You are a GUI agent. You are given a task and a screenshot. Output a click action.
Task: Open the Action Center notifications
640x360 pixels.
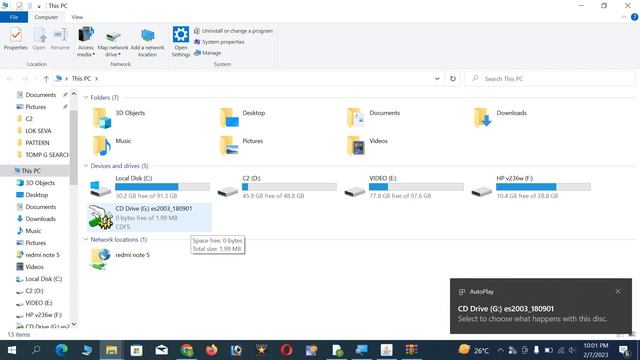coord(624,350)
